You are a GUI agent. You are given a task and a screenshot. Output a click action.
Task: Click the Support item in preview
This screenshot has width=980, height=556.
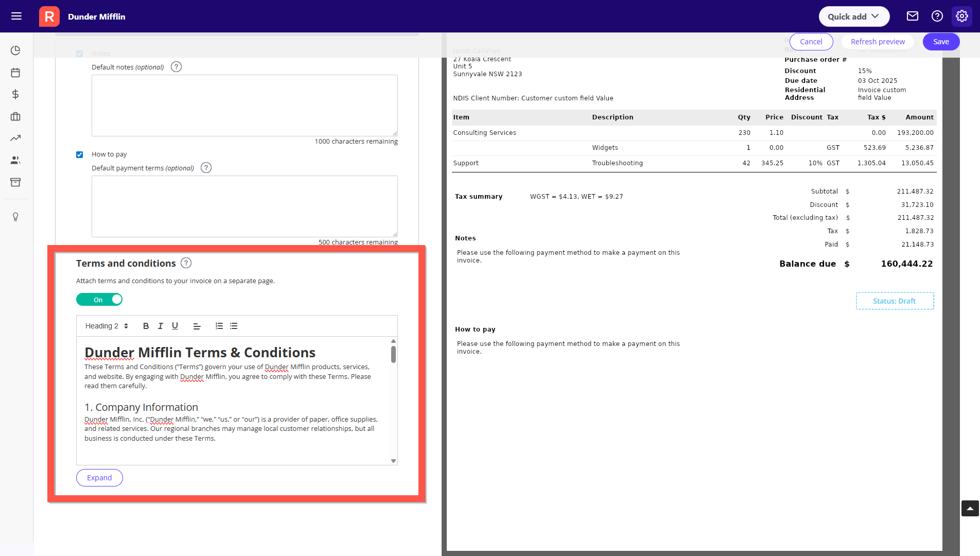pos(466,163)
